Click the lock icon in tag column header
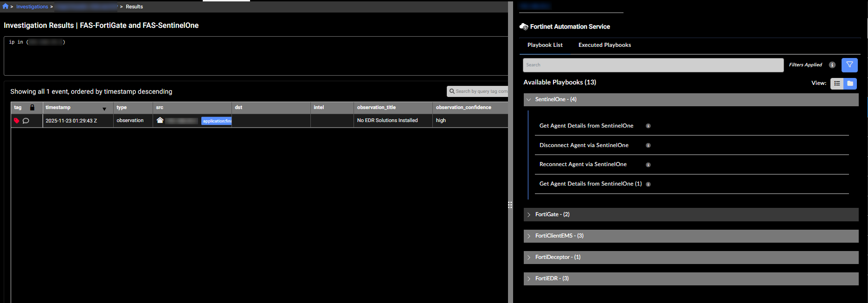Screen dimensions: 868x303 32,107
